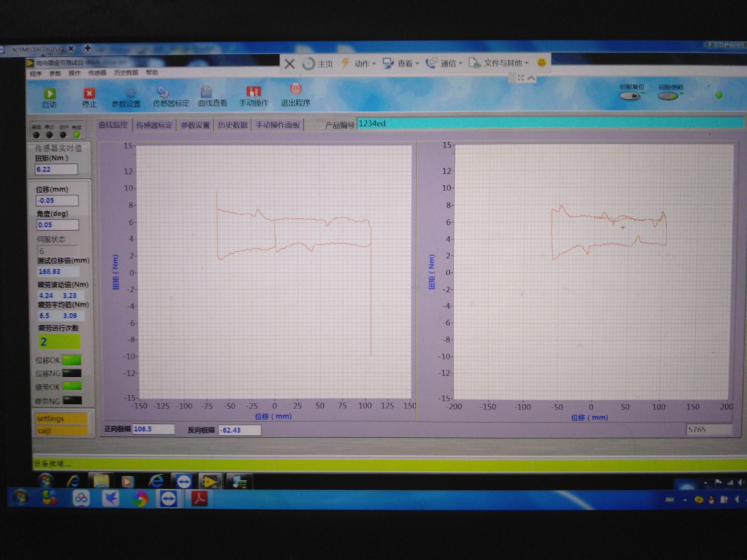Click the orange caiji button
Screen dimensions: 747x560
coord(62,431)
